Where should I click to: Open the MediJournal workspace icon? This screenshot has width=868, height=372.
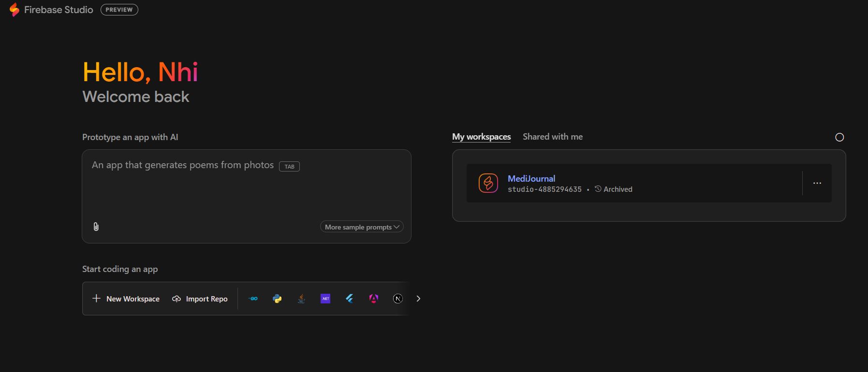[488, 183]
